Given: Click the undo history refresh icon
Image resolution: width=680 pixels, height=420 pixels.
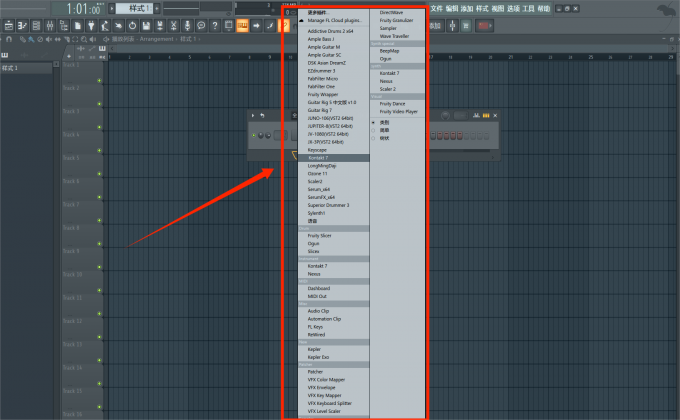Looking at the screenshot, I should [132, 26].
